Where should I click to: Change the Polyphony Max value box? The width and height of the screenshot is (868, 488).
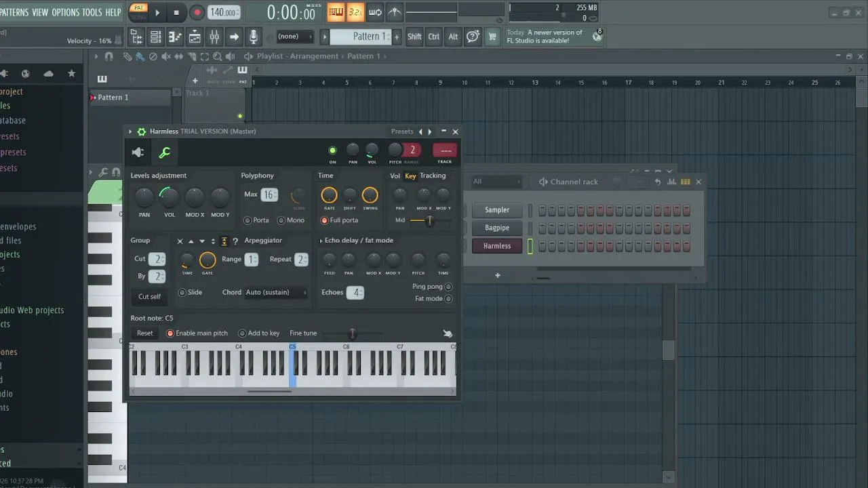(269, 195)
